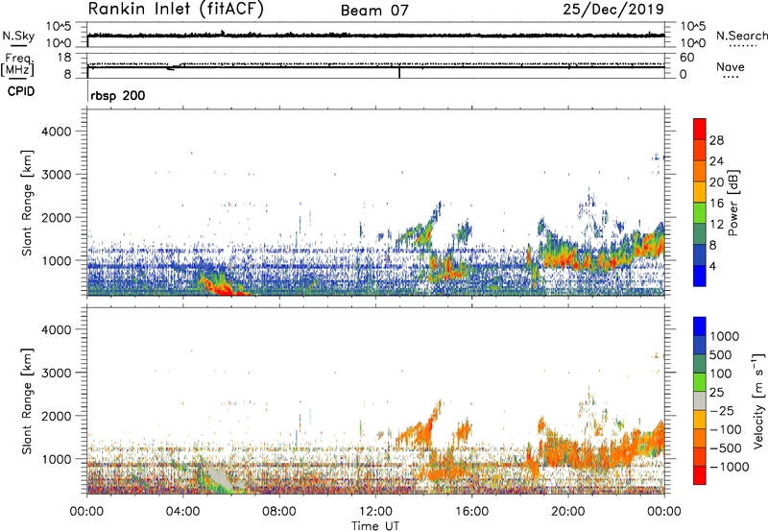Click the '12' power colorbar tick
This screenshot has width=768, height=532.
coord(716,225)
